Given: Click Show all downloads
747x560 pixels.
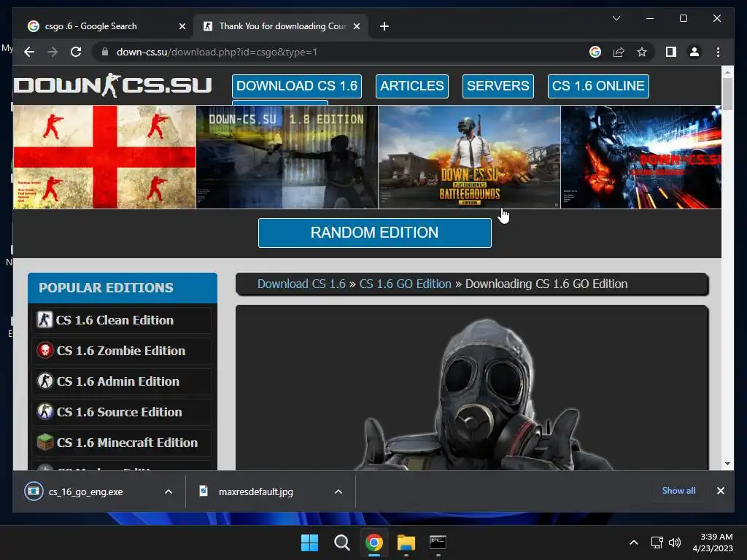Looking at the screenshot, I should click(x=678, y=491).
